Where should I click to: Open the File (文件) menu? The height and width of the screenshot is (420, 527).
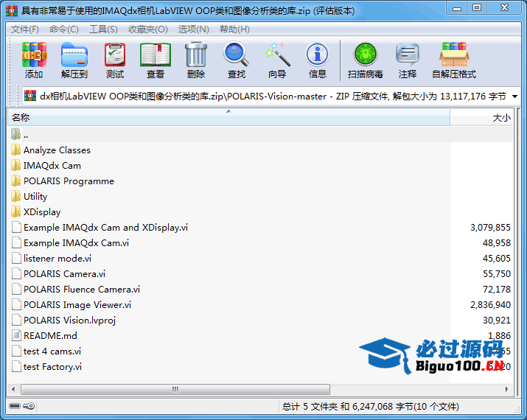25,29
